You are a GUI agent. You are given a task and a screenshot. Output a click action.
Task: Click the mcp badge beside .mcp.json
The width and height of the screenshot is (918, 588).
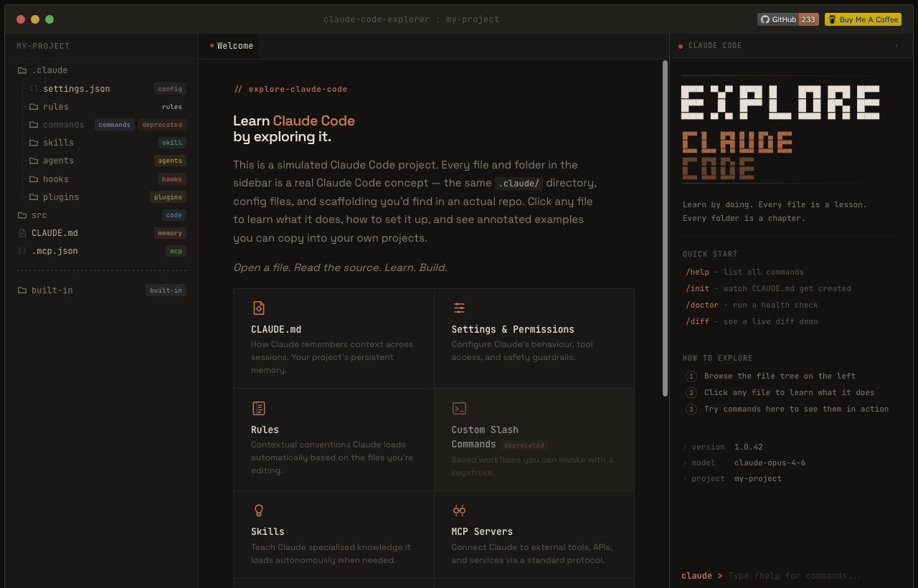click(x=175, y=251)
